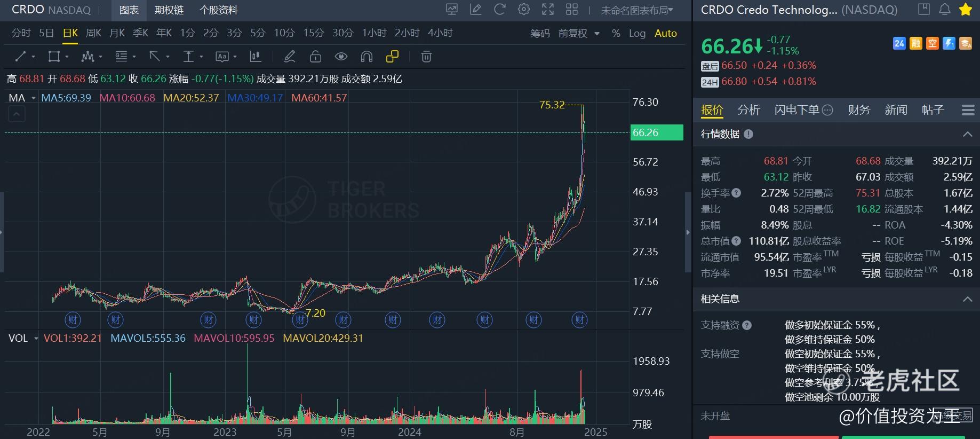Viewport: 980px width, 439px height.
Task: Select the 周K timeframe
Action: coord(93,33)
